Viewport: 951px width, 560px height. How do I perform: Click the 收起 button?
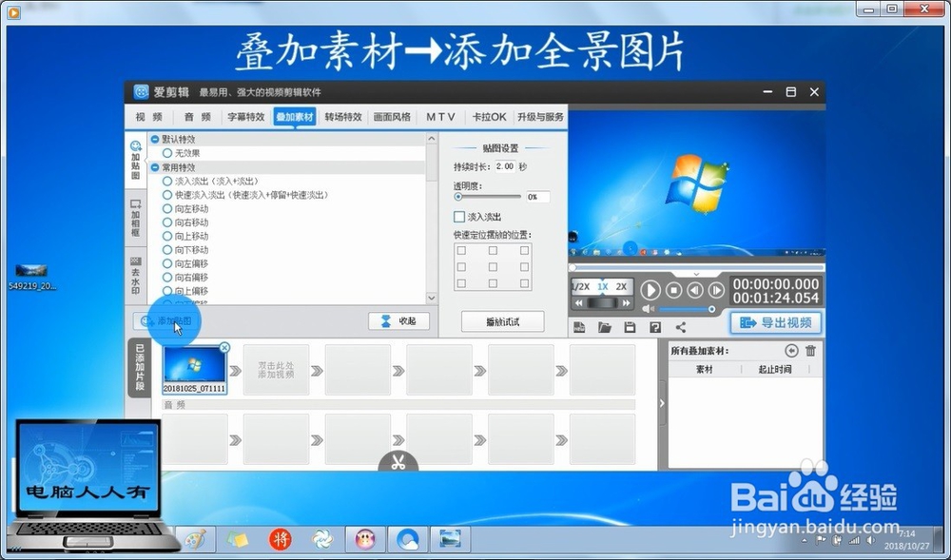[x=398, y=321]
